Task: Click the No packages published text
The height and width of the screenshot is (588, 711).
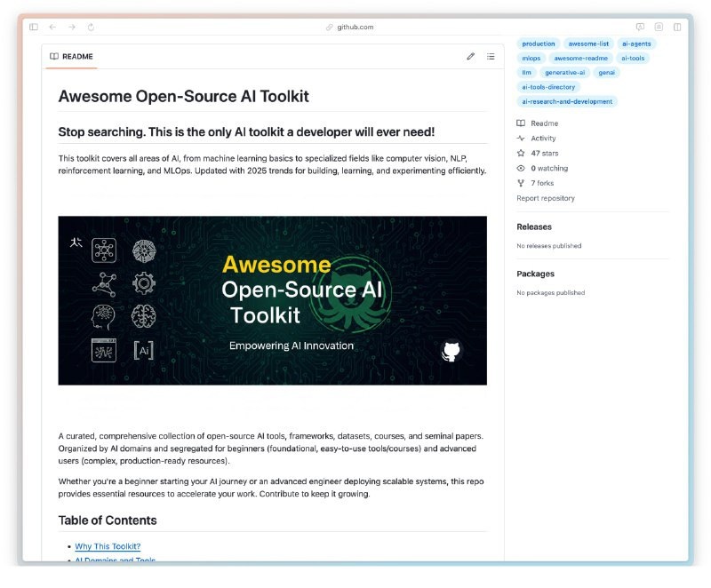Action: point(550,292)
